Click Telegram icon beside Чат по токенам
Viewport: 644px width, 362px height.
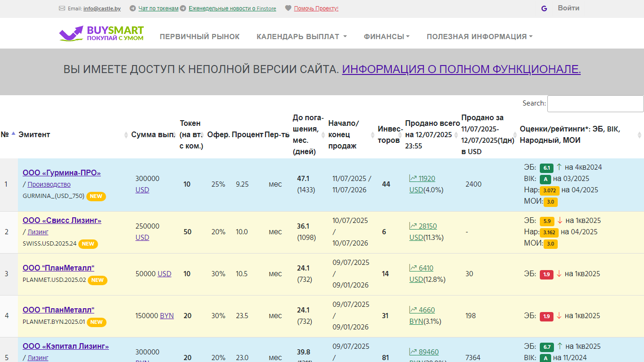click(132, 8)
